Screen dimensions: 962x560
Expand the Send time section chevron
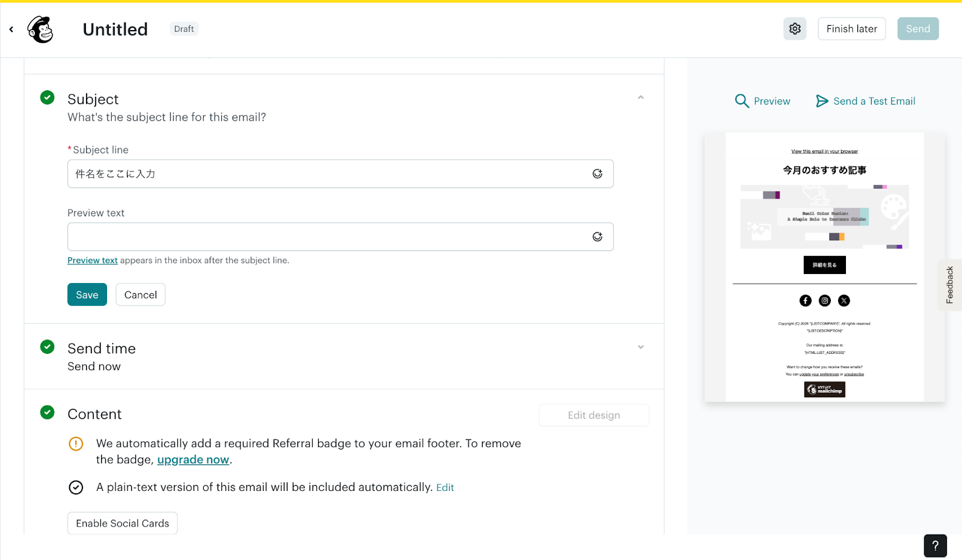[640, 347]
